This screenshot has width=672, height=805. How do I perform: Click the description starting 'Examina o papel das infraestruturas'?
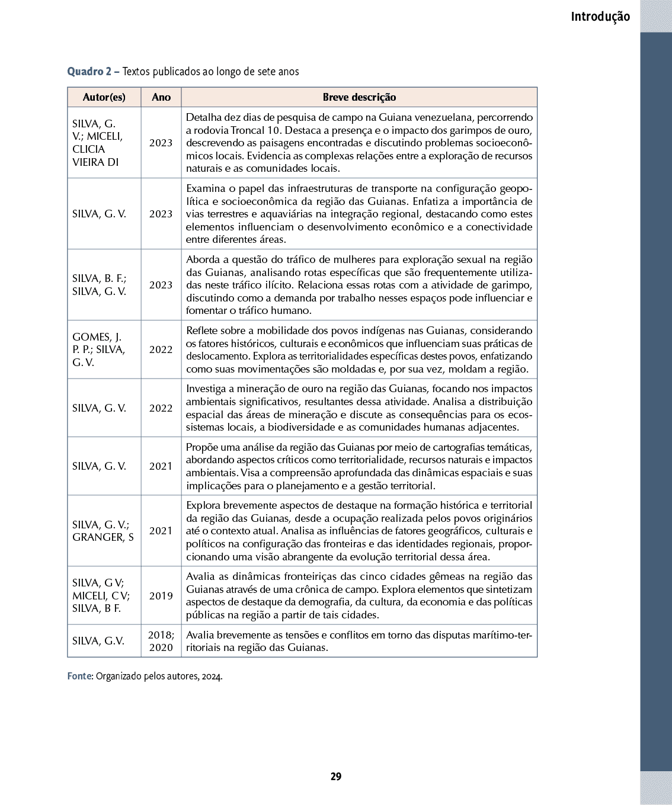pos(359,214)
